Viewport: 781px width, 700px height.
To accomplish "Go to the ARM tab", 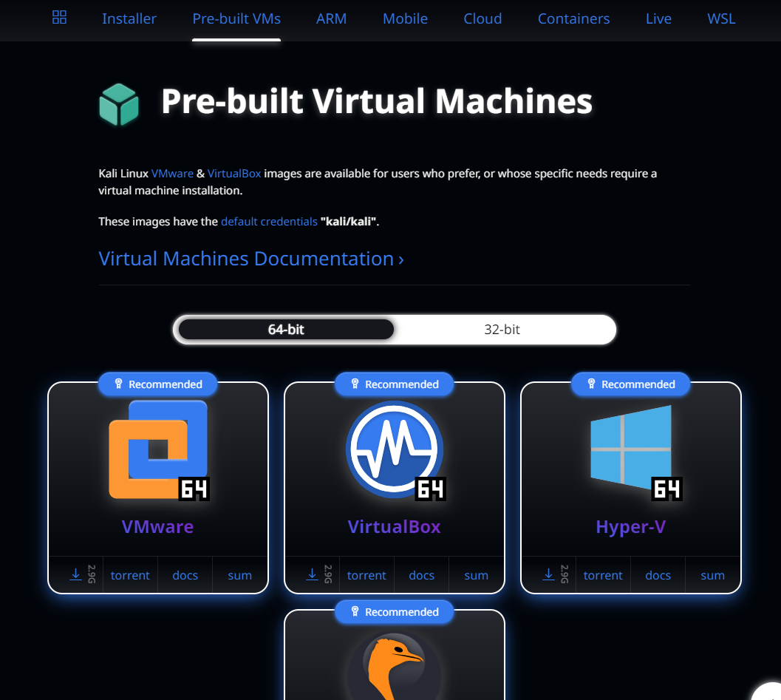I will [x=331, y=19].
